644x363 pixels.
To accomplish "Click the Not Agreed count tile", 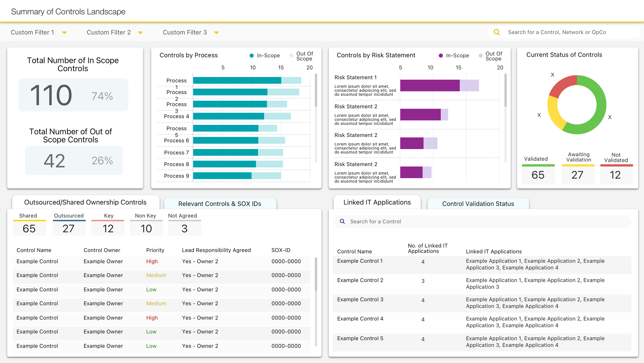I will [184, 228].
